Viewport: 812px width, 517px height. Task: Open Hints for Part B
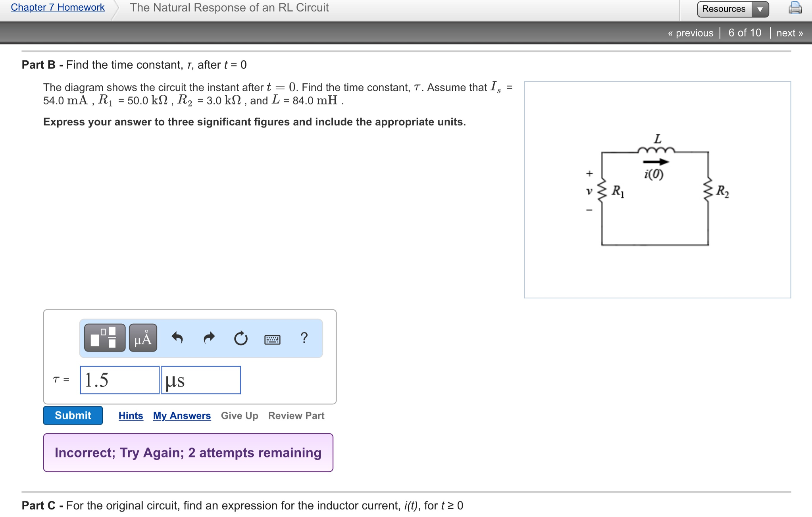tap(131, 415)
